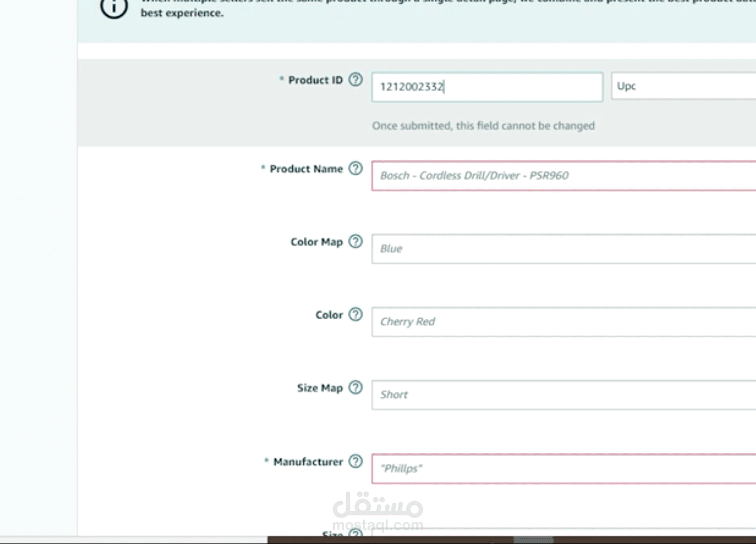Open help icon beside Color Map
The height and width of the screenshot is (544, 756).
pyautogui.click(x=355, y=241)
